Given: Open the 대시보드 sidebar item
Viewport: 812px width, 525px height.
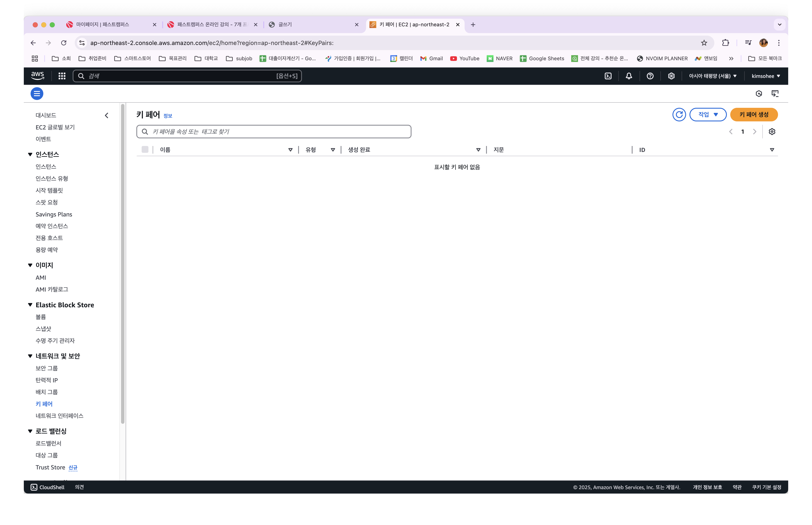Looking at the screenshot, I should tap(46, 115).
